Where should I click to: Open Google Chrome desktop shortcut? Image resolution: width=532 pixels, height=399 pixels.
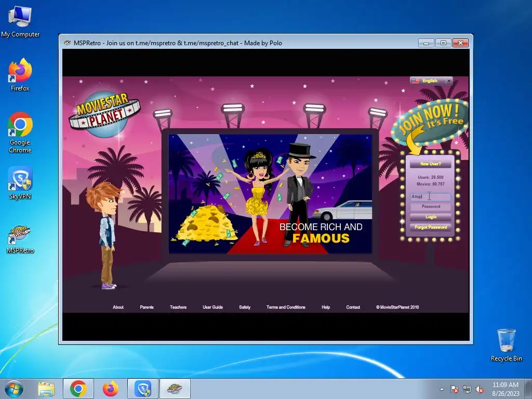pyautogui.click(x=20, y=132)
